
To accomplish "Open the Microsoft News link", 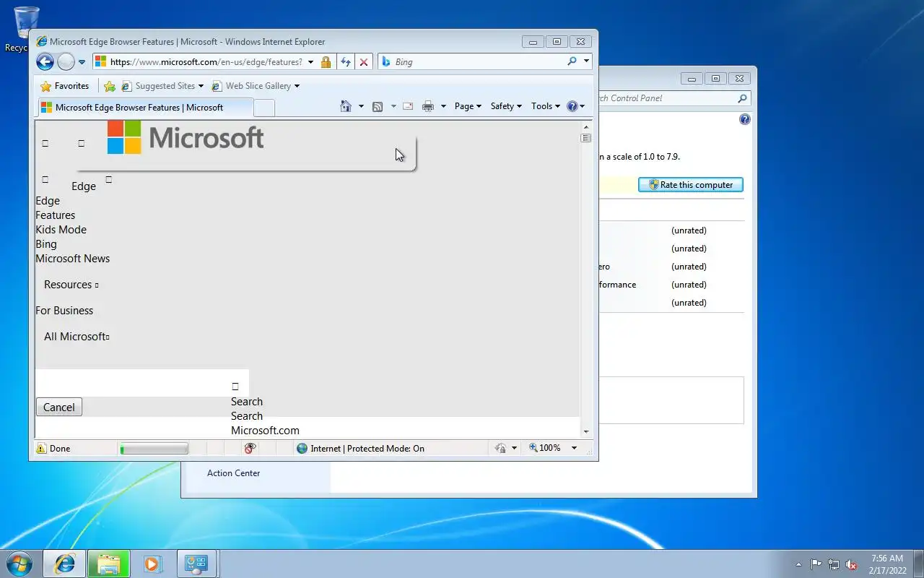I will 73,259.
